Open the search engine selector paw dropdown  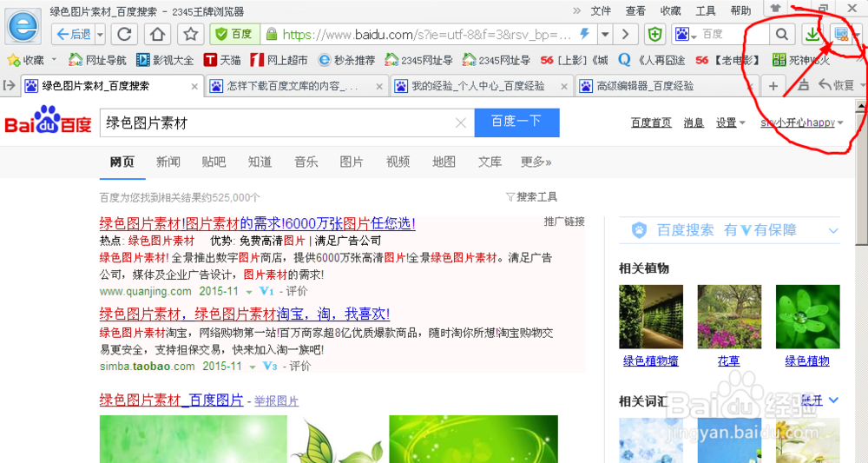coord(686,35)
